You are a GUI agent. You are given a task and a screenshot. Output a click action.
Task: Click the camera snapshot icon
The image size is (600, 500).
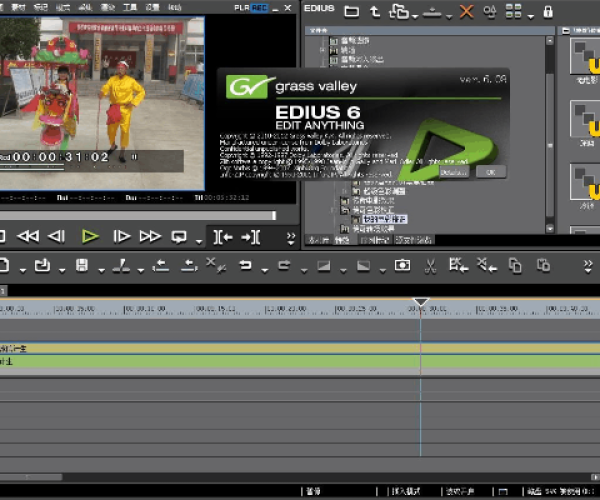(x=402, y=266)
